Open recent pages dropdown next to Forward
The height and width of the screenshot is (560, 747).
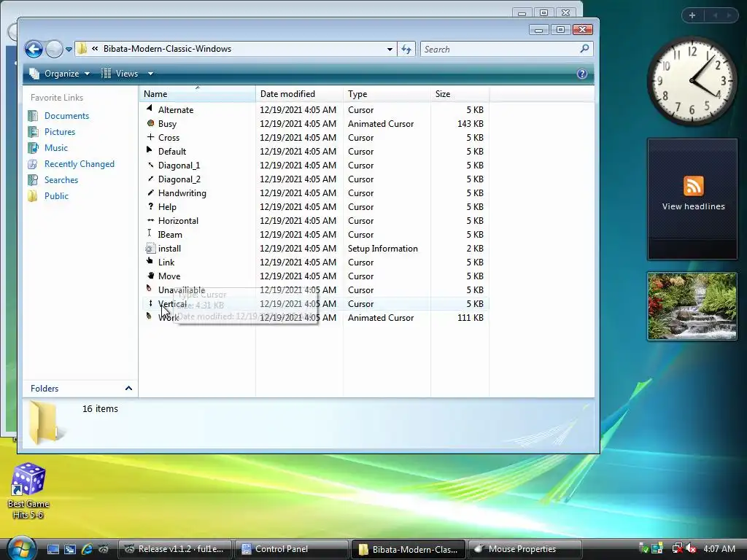tap(69, 49)
